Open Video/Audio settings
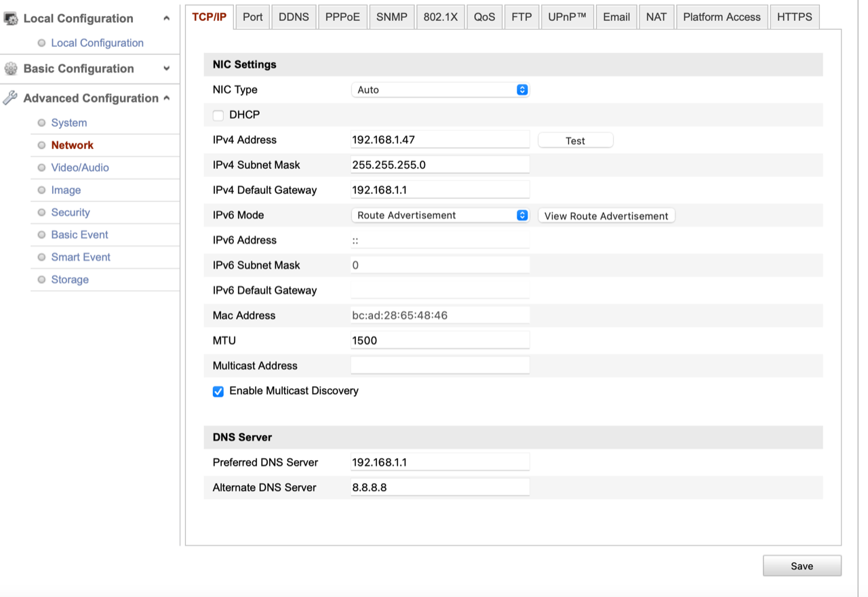Screen dimensions: 868x597 (79, 167)
